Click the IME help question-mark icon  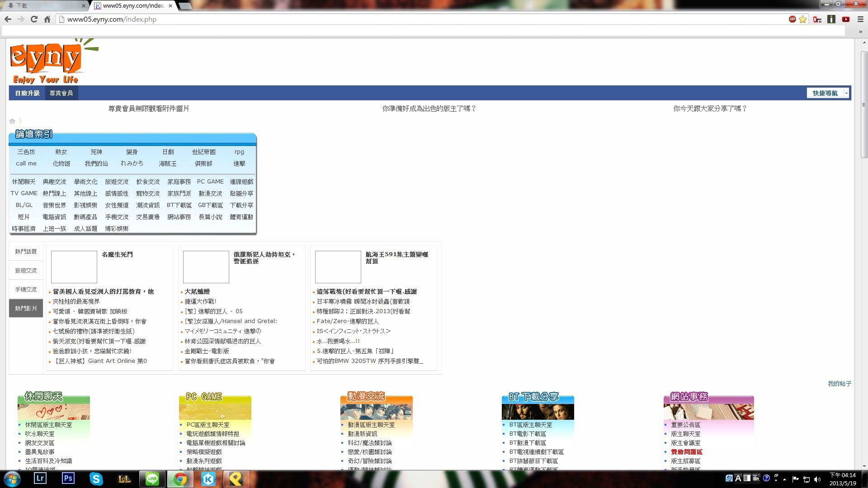(767, 478)
